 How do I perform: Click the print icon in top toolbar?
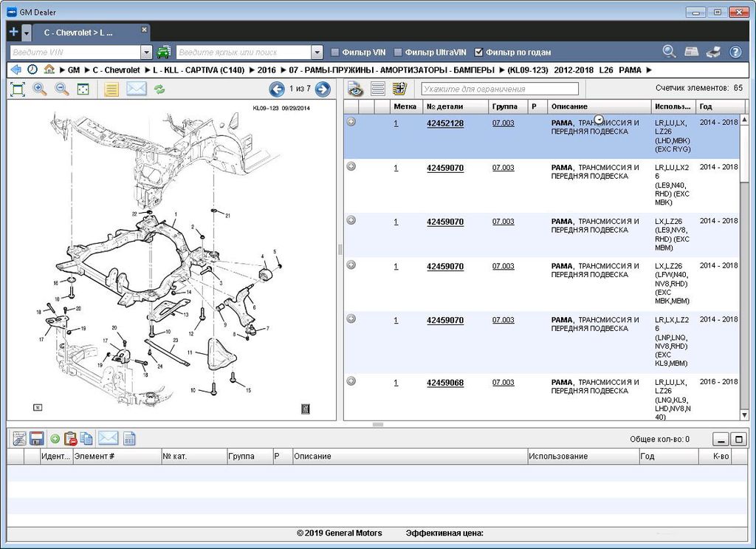coord(713,52)
